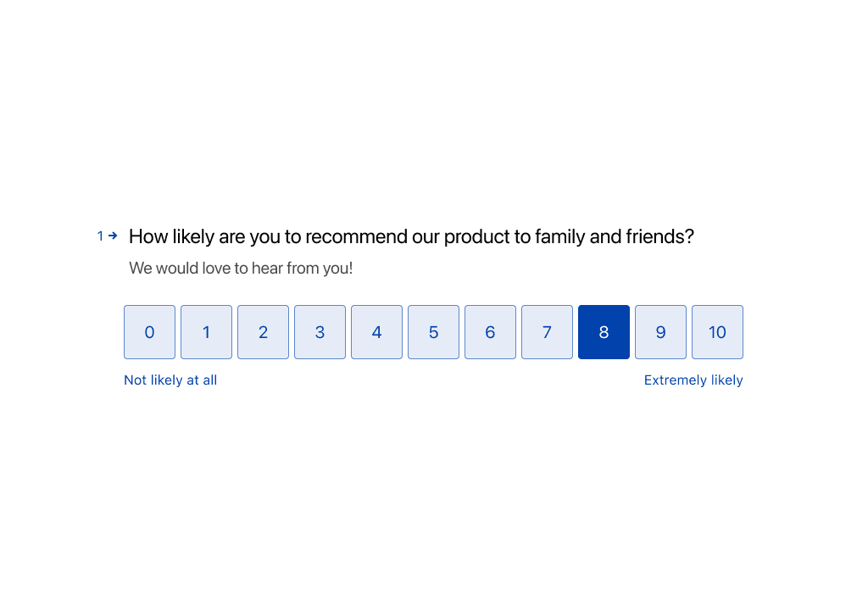The height and width of the screenshot is (610, 868).
Task: Click the "Extremely likely" label
Action: pos(693,380)
